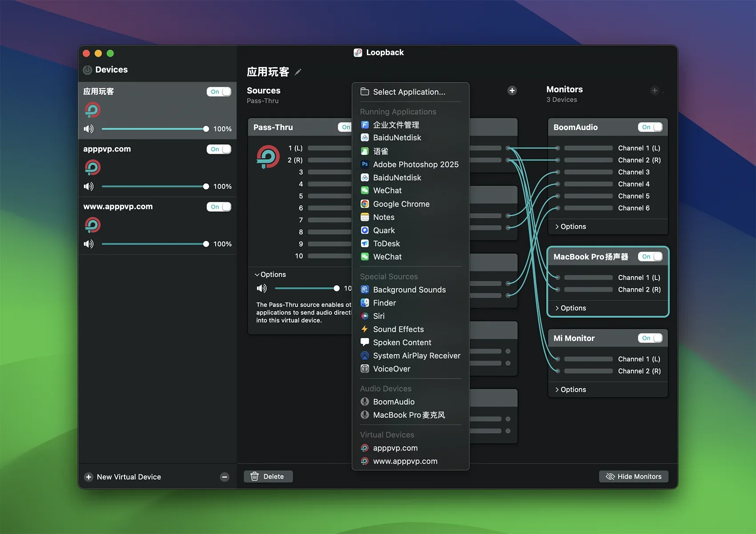Toggle the MacBook Pro扬声器 monitor switch
This screenshot has height=534, width=756.
(650, 257)
